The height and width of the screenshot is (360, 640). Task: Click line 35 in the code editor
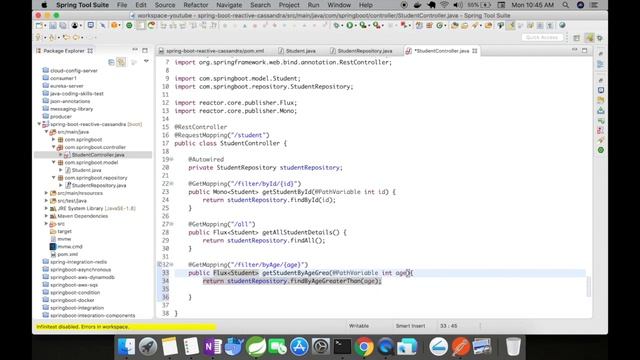[380, 289]
